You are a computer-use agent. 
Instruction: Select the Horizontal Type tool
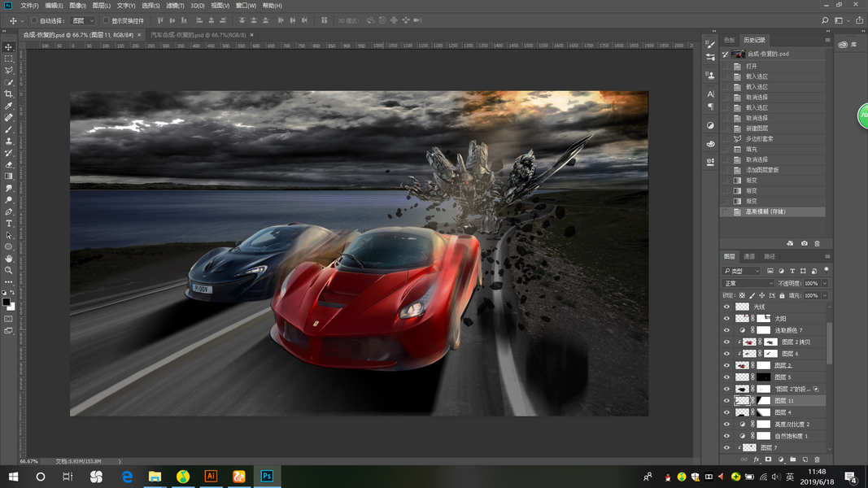click(x=8, y=223)
